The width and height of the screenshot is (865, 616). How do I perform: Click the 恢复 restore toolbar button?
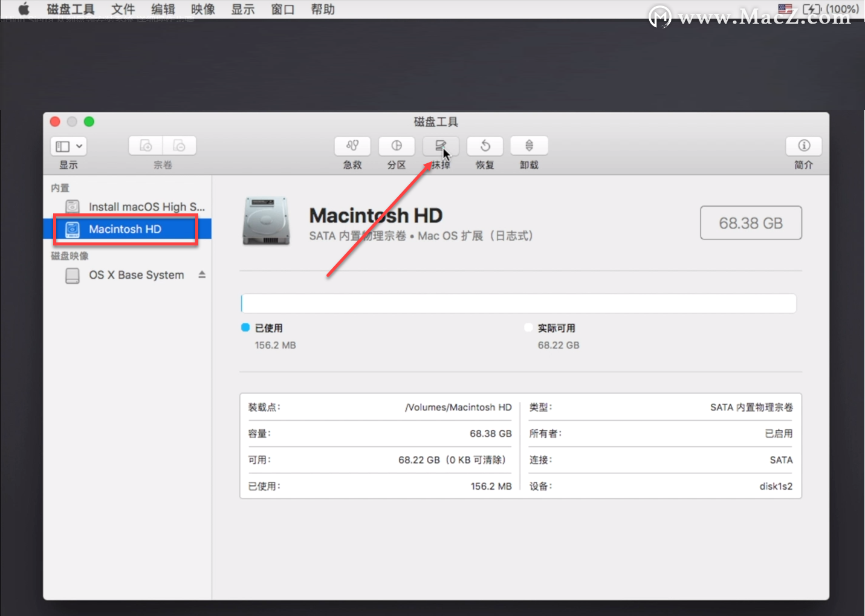pos(485,146)
